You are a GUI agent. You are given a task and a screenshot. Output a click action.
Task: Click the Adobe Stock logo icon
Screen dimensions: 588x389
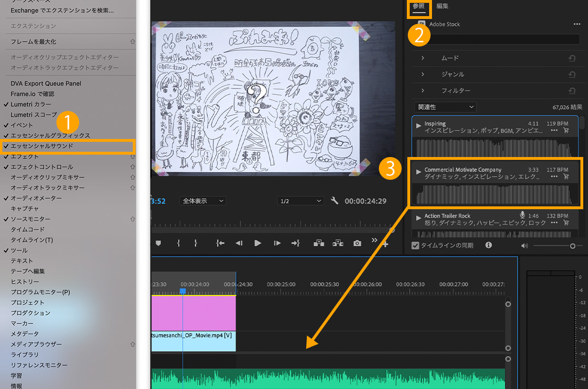coord(421,24)
